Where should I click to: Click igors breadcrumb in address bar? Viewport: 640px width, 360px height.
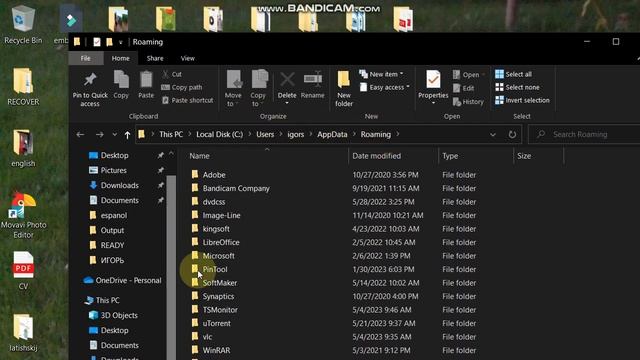click(296, 135)
